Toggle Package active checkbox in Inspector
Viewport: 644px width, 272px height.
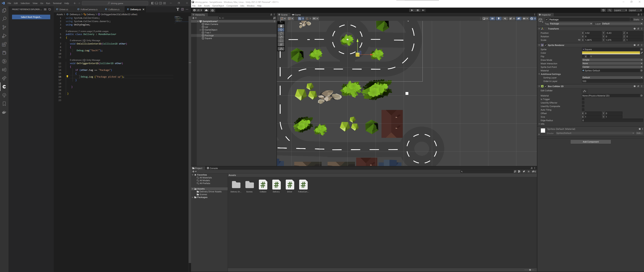tap(547, 19)
